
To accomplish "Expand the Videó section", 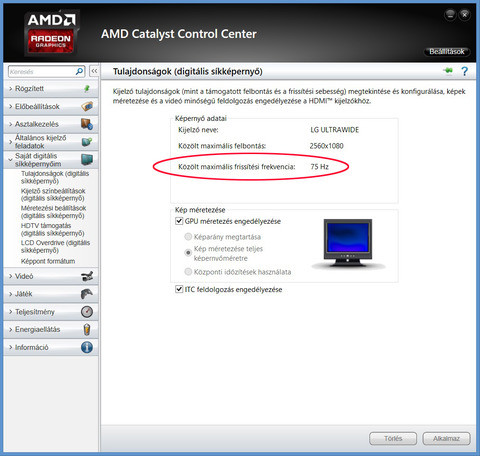I will tap(51, 276).
